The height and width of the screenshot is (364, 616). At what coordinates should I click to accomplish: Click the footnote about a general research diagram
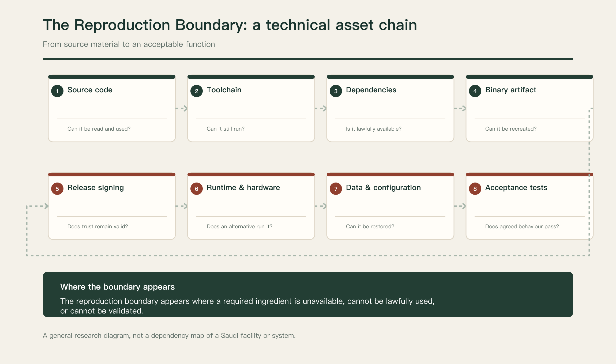point(169,336)
